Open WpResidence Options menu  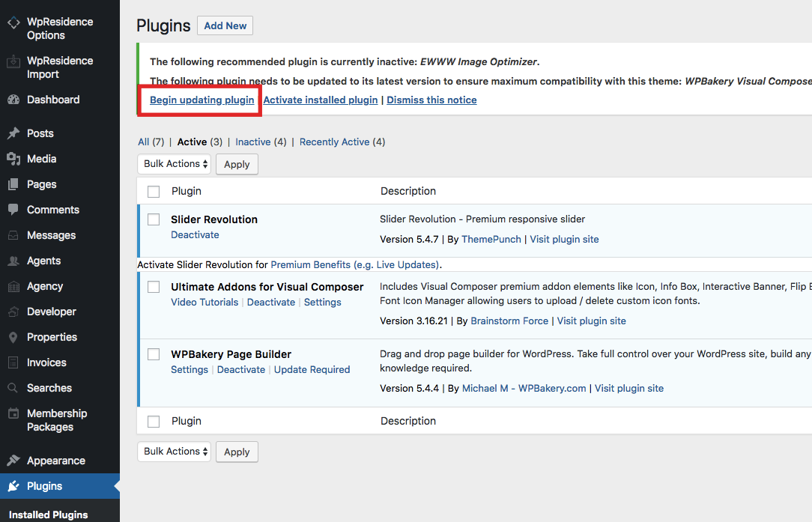pyautogui.click(x=60, y=28)
